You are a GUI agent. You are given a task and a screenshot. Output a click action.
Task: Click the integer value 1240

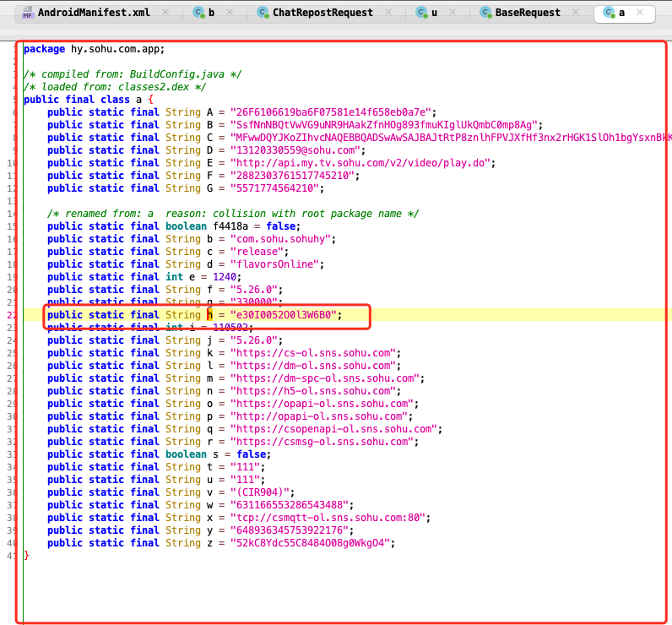[225, 277]
